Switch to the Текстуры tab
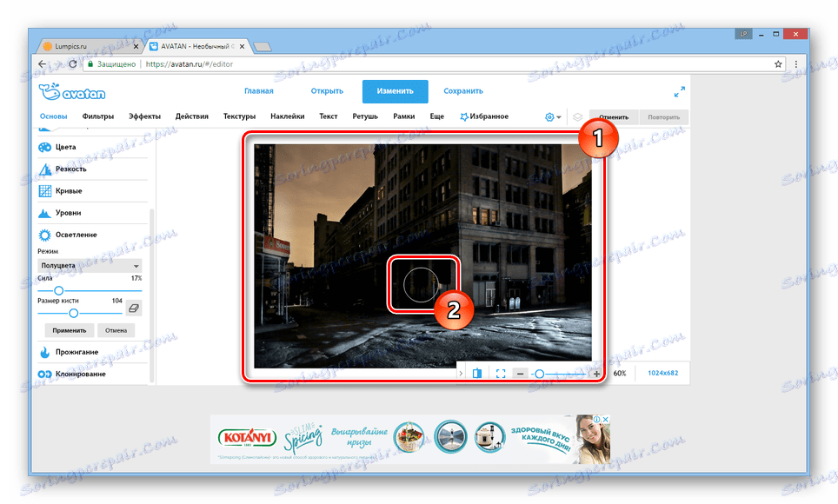Viewport: 838px width, 504px height. [239, 116]
